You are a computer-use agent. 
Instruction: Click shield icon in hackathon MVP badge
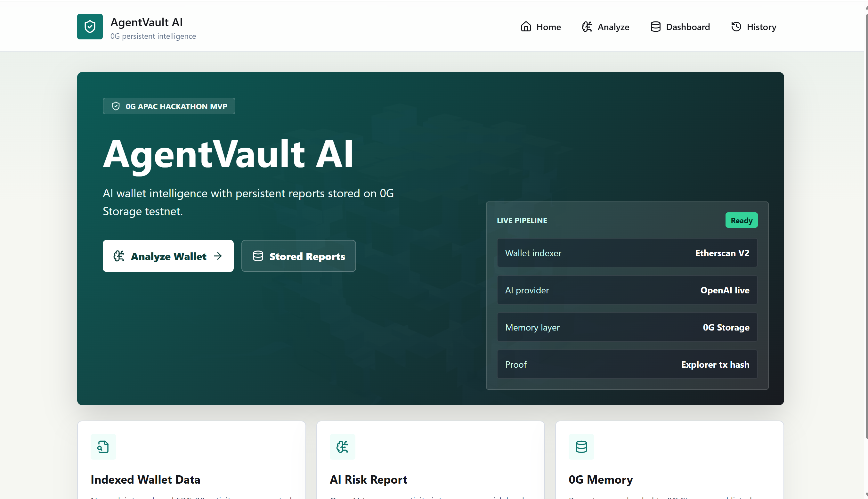point(116,106)
